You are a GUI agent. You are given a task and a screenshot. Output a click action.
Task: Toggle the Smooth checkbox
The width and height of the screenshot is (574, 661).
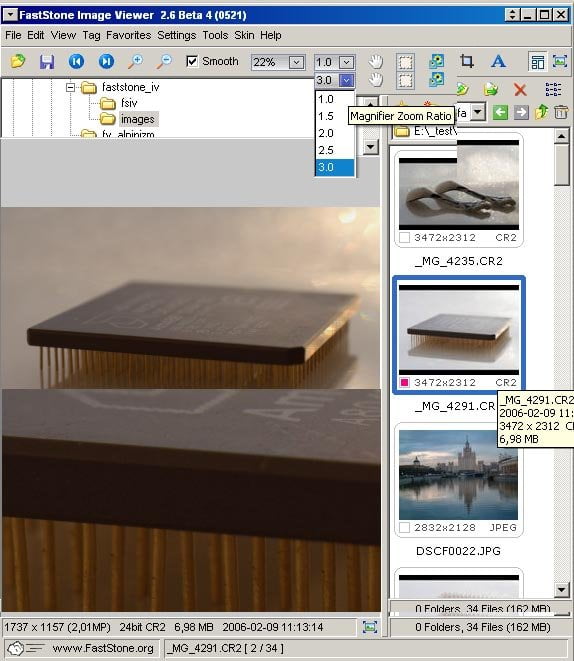(x=192, y=62)
